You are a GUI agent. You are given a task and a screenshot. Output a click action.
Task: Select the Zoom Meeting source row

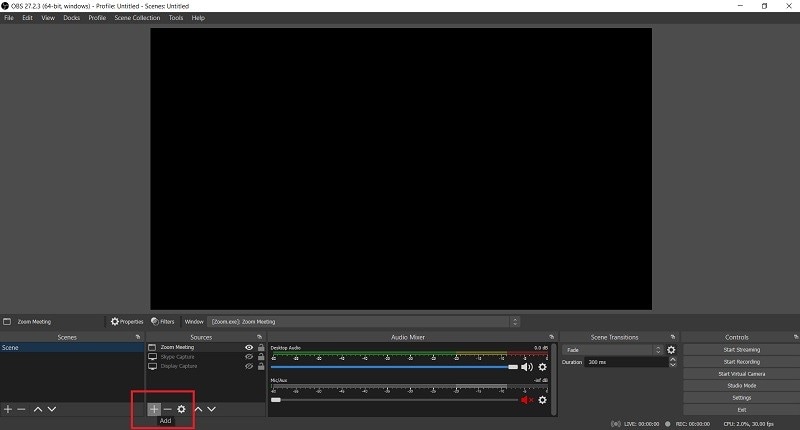[206, 347]
